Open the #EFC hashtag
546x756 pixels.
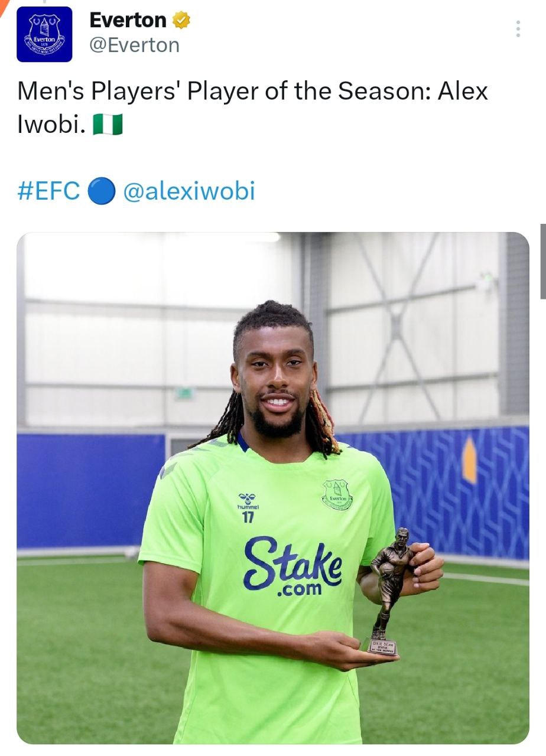(48, 192)
